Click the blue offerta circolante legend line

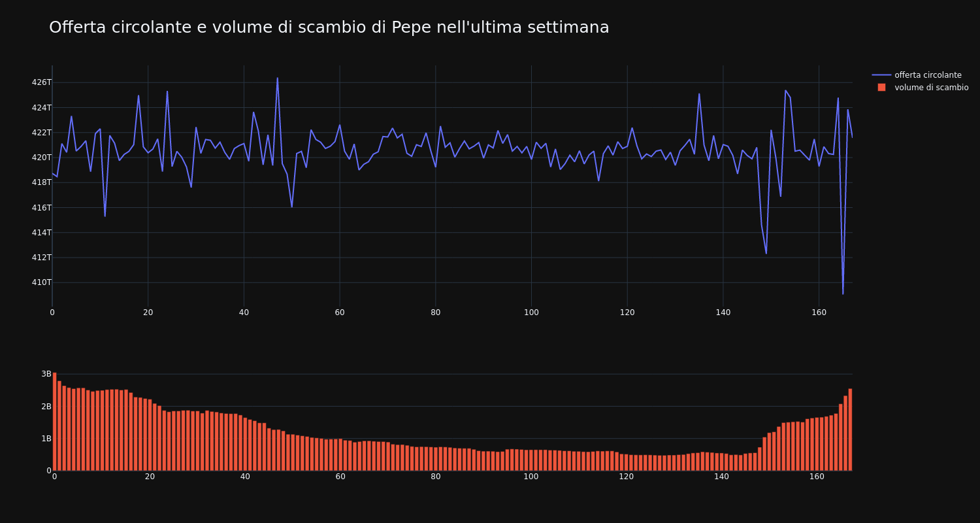(881, 75)
